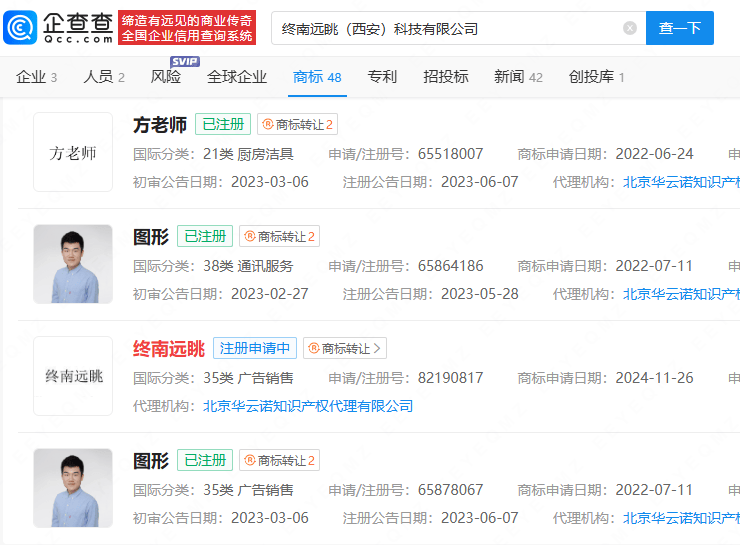Open 商标转让 2 tag for 方老师
740x545 pixels.
(297, 125)
